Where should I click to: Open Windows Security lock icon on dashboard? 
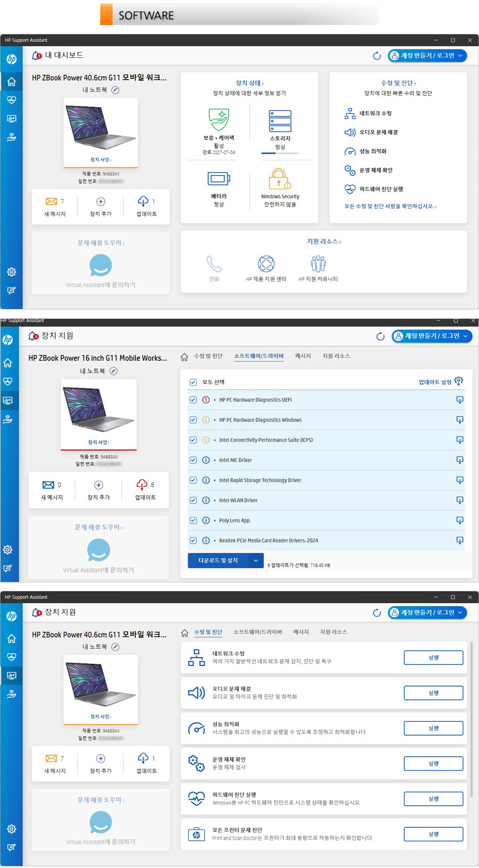[280, 179]
